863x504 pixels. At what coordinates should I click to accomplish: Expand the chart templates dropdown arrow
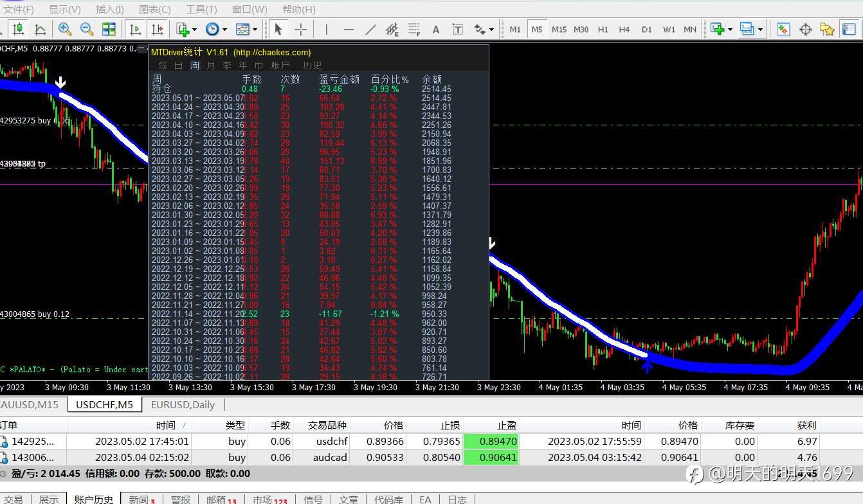coord(255,30)
